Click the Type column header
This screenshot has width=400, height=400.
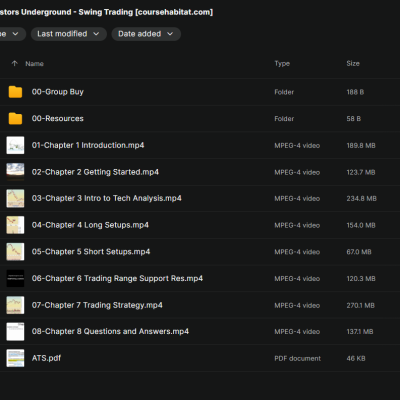282,64
